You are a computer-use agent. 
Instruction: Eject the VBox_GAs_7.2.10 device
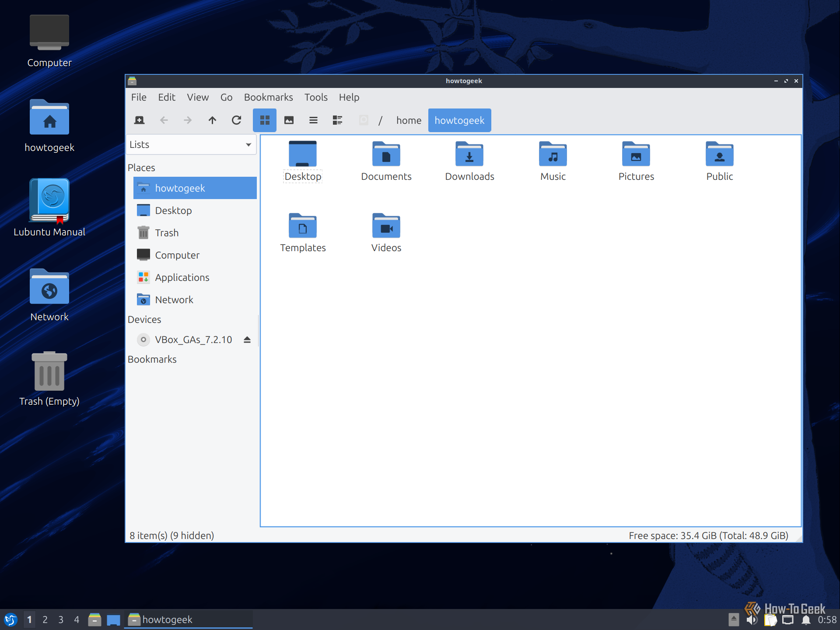click(x=247, y=340)
